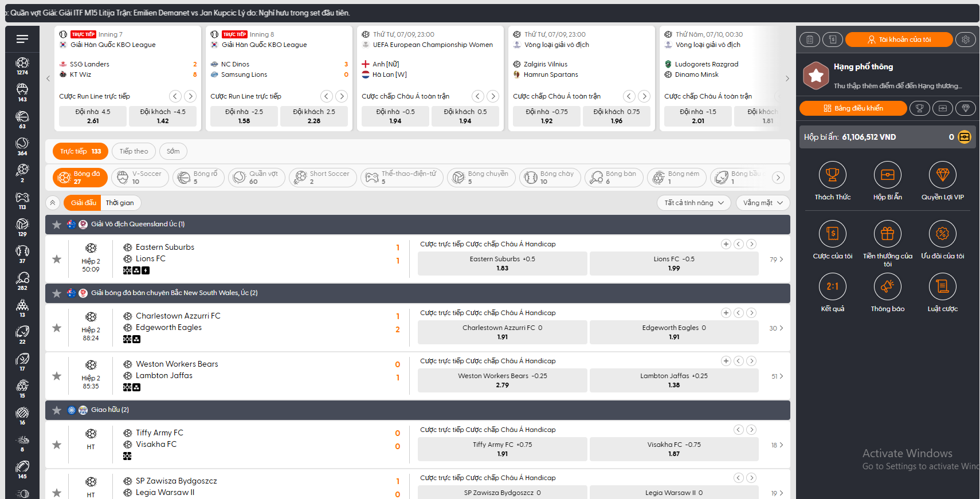Collapse all leagues with the up-chevron button
This screenshot has height=499, width=980.
(53, 203)
